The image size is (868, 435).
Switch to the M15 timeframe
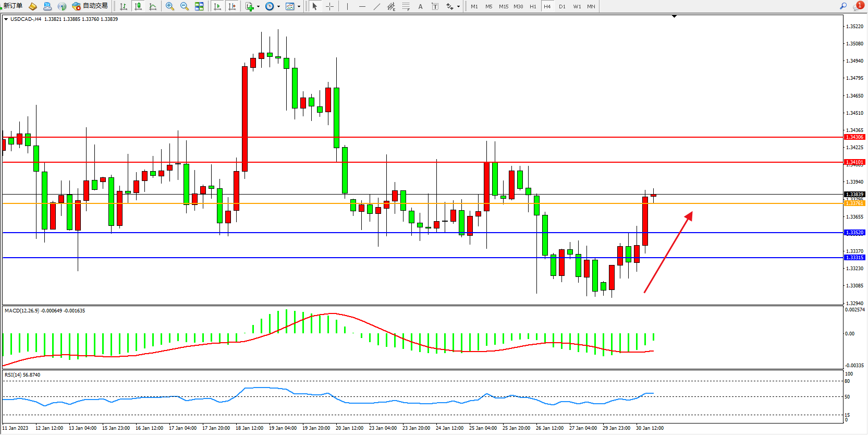[503, 7]
